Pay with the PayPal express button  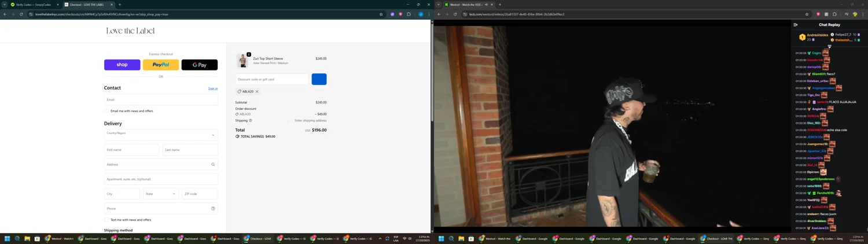[161, 65]
